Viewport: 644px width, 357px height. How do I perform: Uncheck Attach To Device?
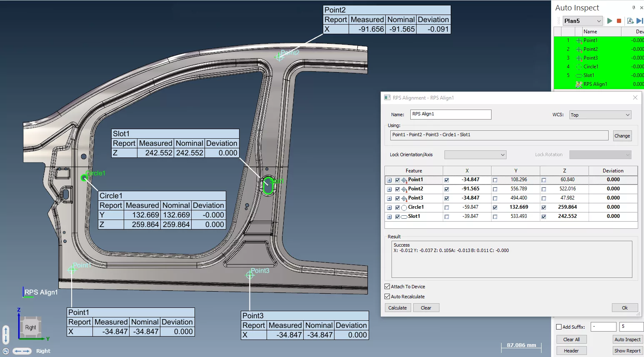[x=387, y=287]
